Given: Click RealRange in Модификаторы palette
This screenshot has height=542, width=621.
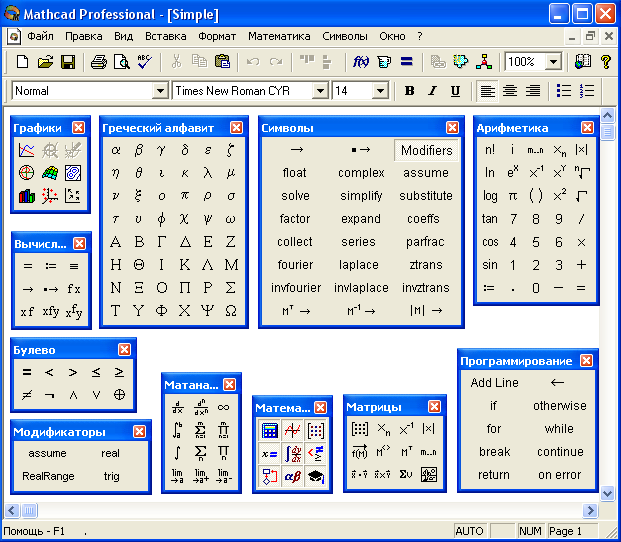Looking at the screenshot, I should click(x=48, y=476).
